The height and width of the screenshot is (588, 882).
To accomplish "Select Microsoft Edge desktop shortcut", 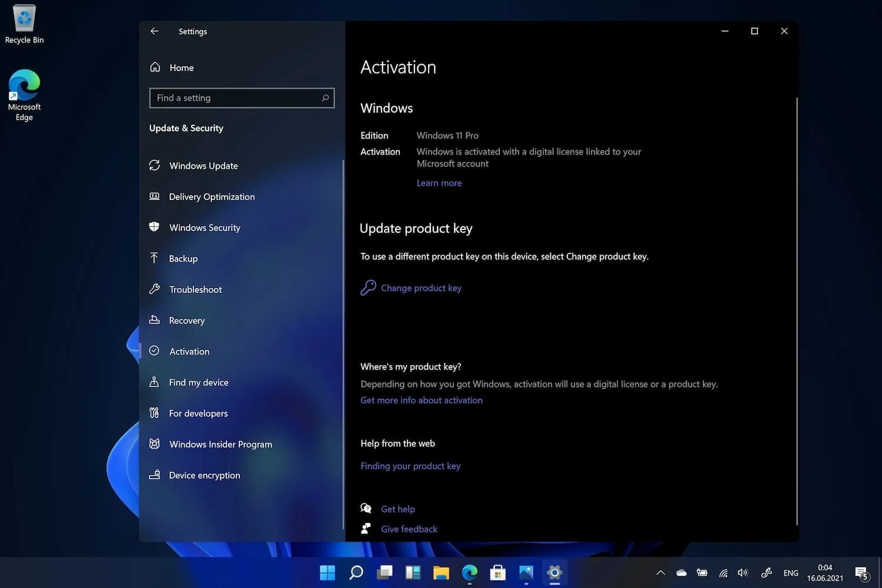I will coord(24,95).
